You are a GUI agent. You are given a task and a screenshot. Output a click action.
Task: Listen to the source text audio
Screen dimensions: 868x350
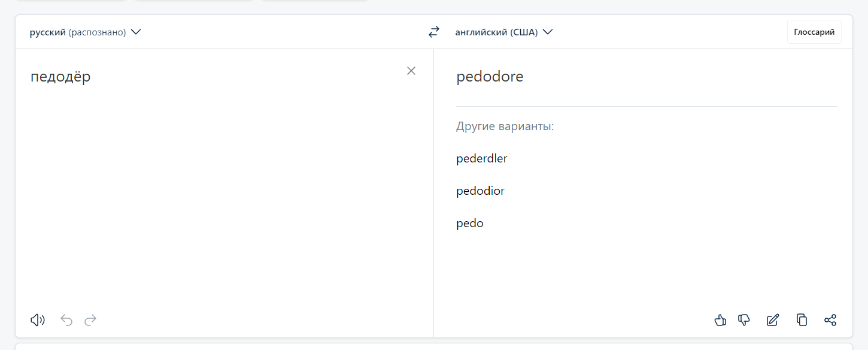pyautogui.click(x=38, y=320)
